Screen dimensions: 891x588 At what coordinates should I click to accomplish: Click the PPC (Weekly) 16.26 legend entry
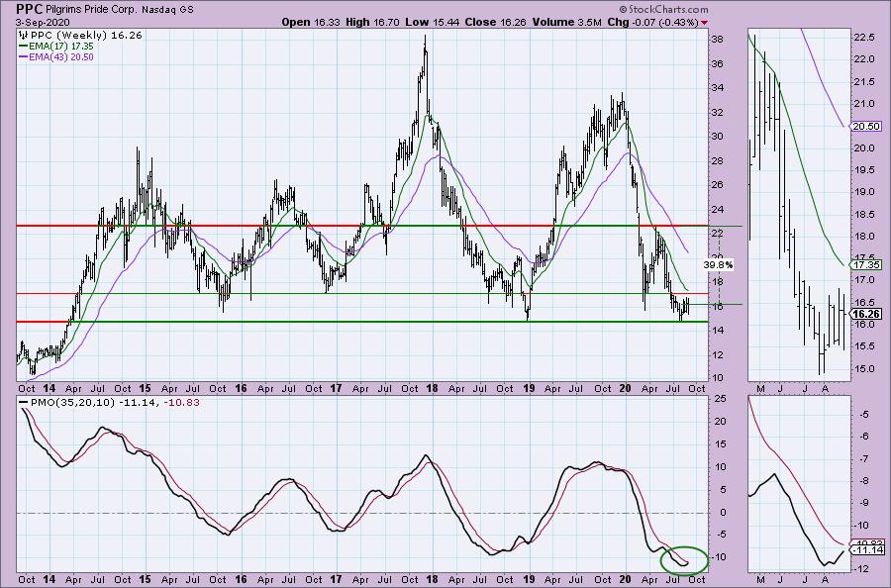(80, 36)
